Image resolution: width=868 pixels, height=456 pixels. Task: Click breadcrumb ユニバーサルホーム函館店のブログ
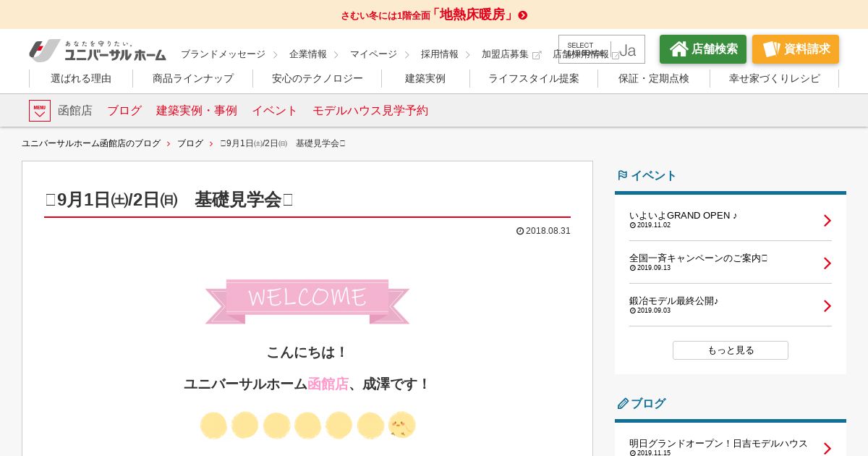tap(91, 143)
